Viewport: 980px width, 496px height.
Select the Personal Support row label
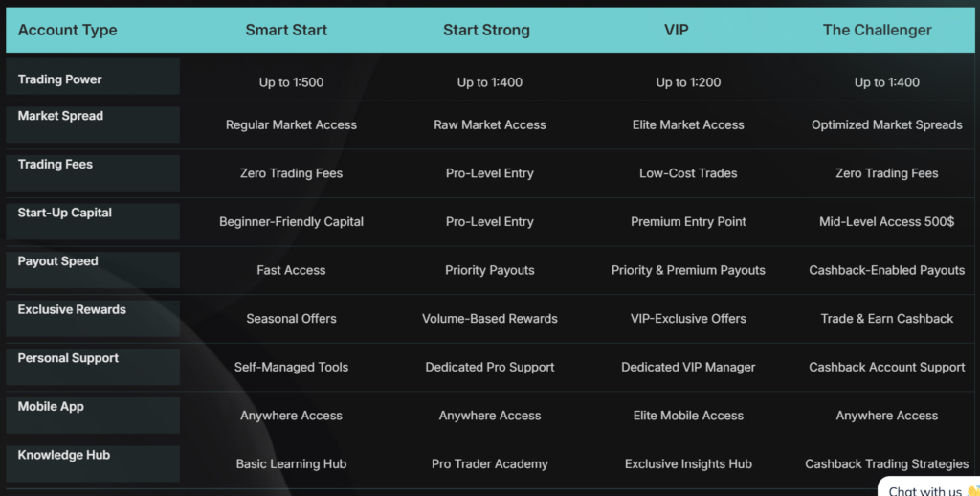click(69, 358)
